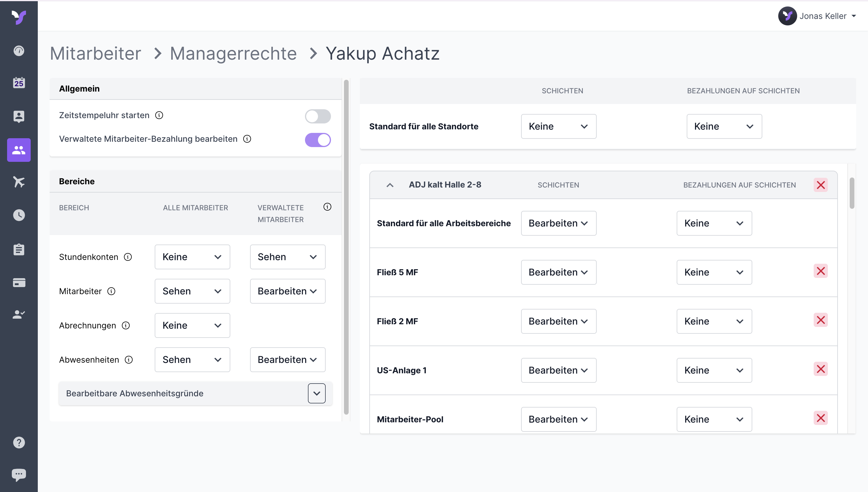Remove the Fließ 2 MF row
The image size is (868, 492).
coord(821,320)
